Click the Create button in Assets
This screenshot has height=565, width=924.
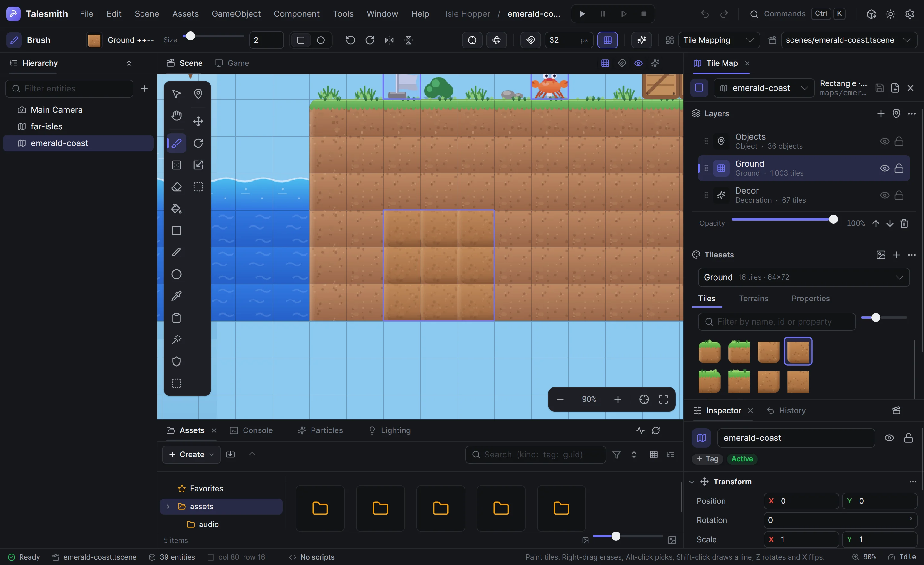191,454
